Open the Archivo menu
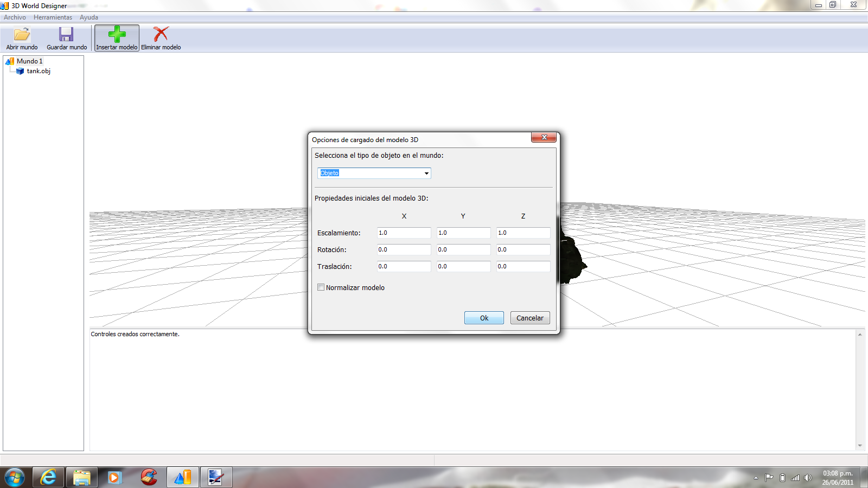The image size is (868, 488). pyautogui.click(x=15, y=17)
